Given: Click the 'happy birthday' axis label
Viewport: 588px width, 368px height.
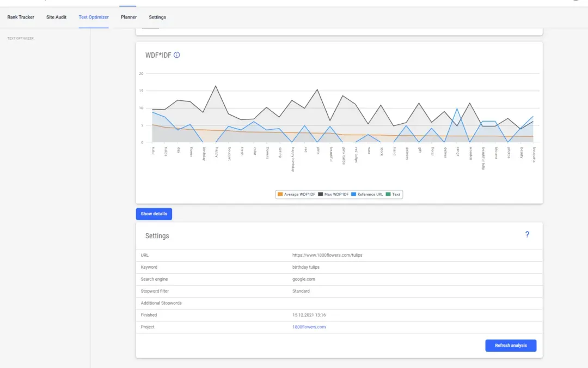Looking at the screenshot, I should tap(293, 159).
